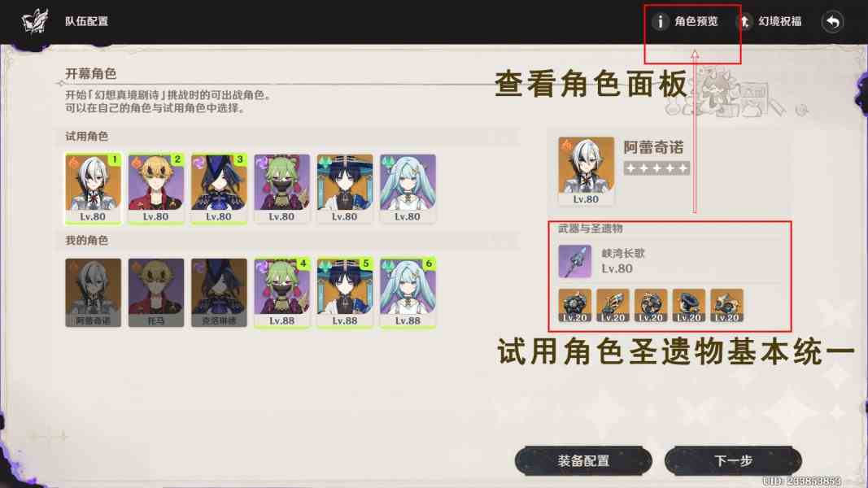Select the fourth artifact goblet icon
The height and width of the screenshot is (488, 868).
click(x=689, y=305)
